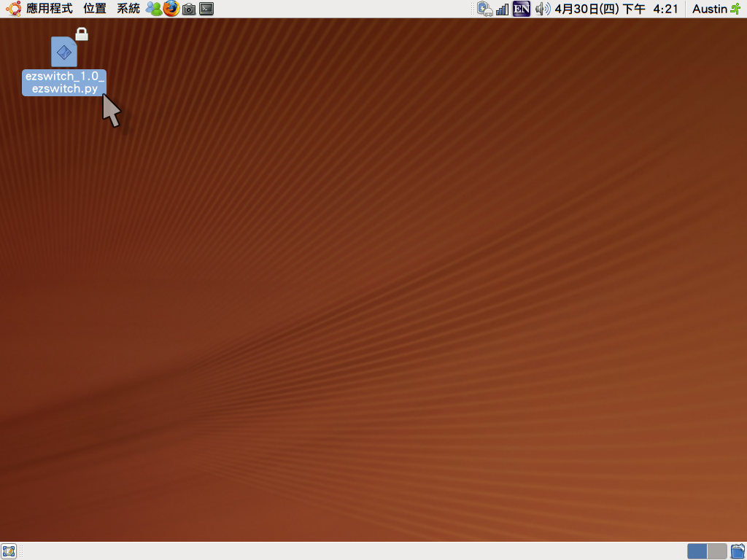This screenshot has height=560, width=747.
Task: Switch to the first workspace
Action: coord(697,551)
